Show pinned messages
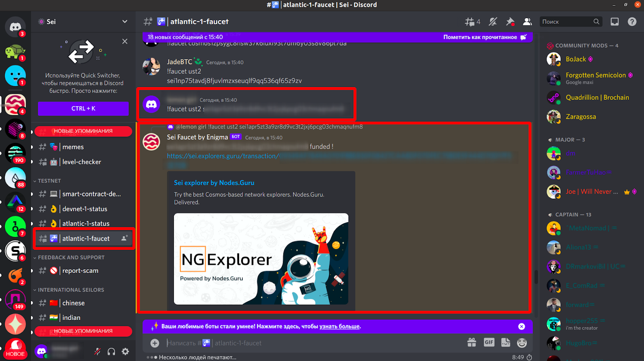This screenshot has height=361, width=644. click(510, 22)
